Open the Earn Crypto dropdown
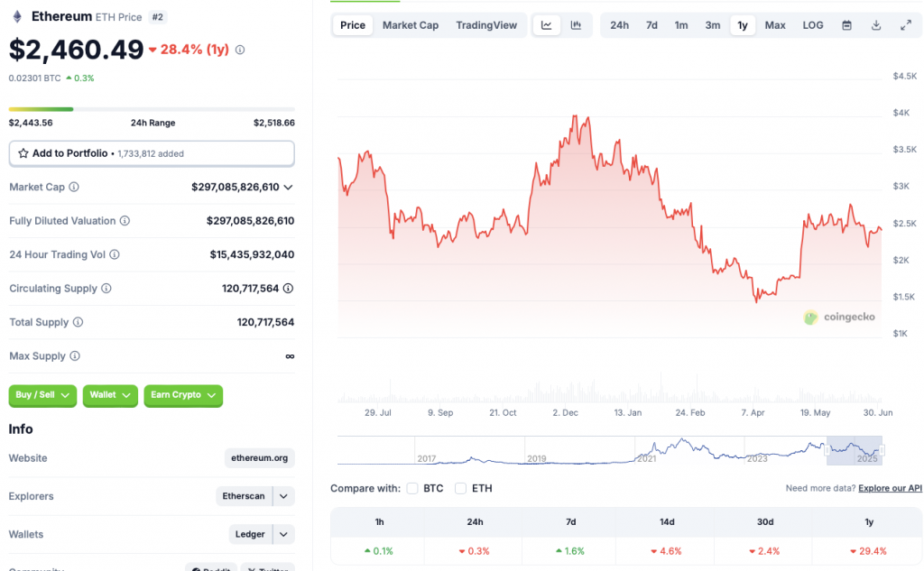This screenshot has height=571, width=924. (x=183, y=395)
